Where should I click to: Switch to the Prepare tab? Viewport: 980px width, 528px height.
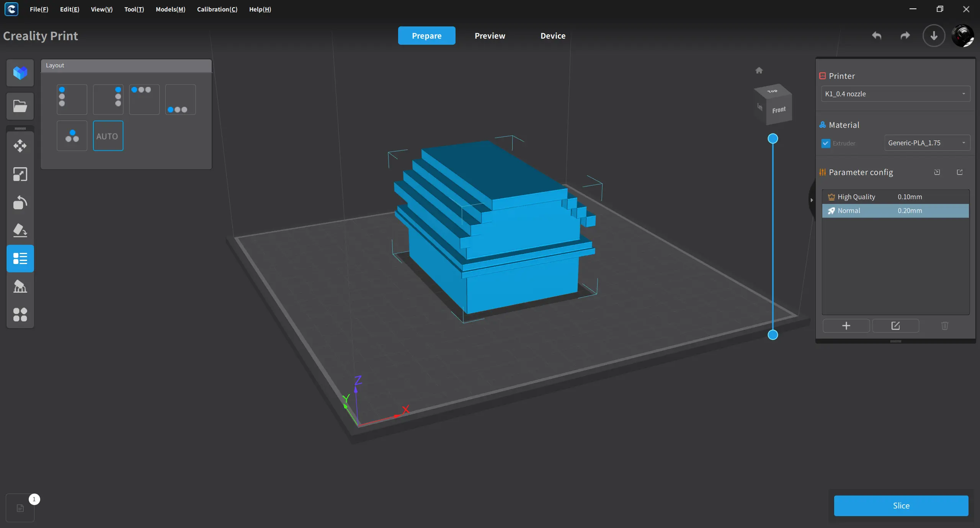click(x=426, y=36)
